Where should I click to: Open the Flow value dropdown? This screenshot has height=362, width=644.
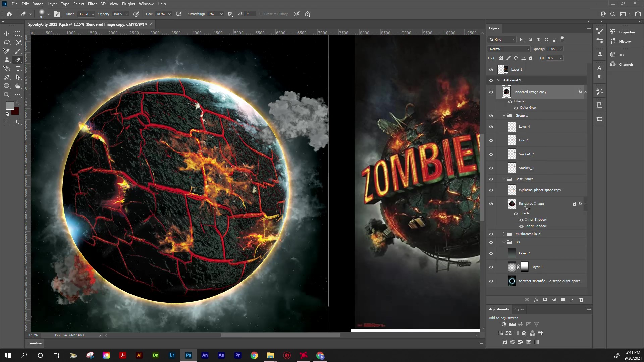coord(169,14)
